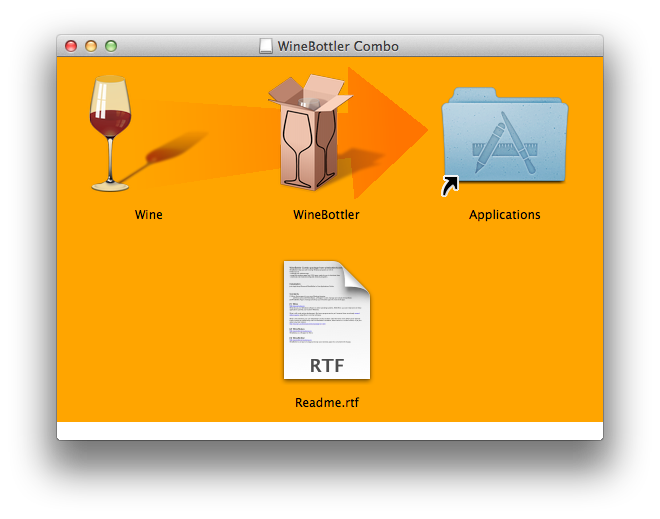Image resolution: width=660 pixels, height=519 pixels.
Task: Click the WineBottler cardboard box icon
Action: (310, 137)
